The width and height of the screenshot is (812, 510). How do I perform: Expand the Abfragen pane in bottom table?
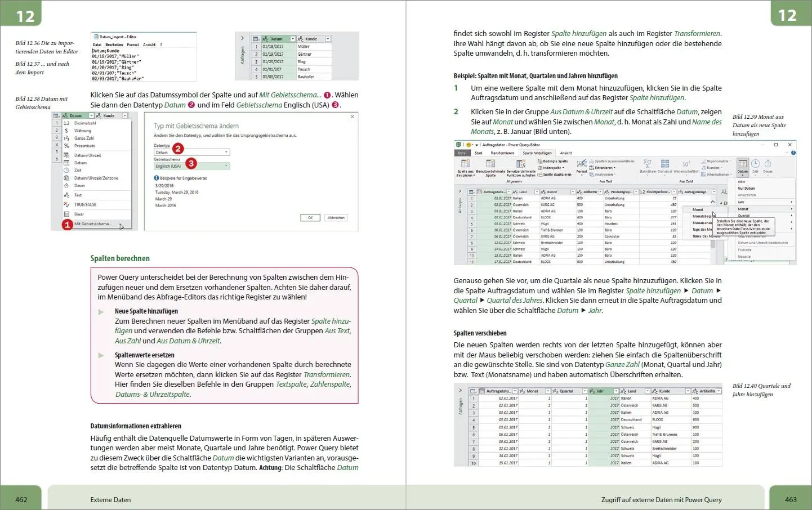(x=460, y=391)
